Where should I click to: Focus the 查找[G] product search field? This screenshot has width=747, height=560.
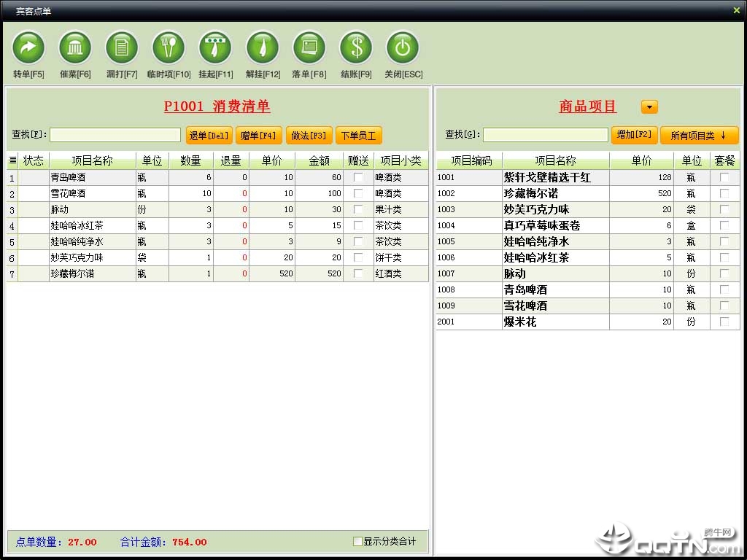point(546,134)
